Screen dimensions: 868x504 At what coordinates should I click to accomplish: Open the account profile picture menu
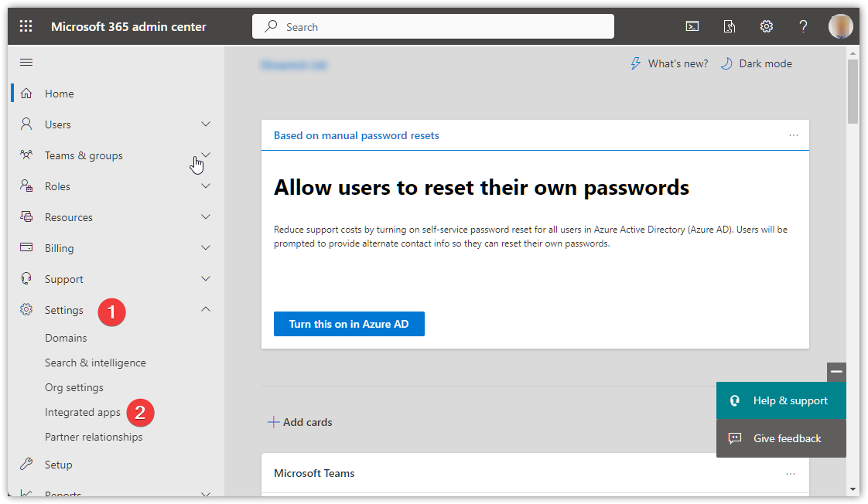[x=840, y=26]
